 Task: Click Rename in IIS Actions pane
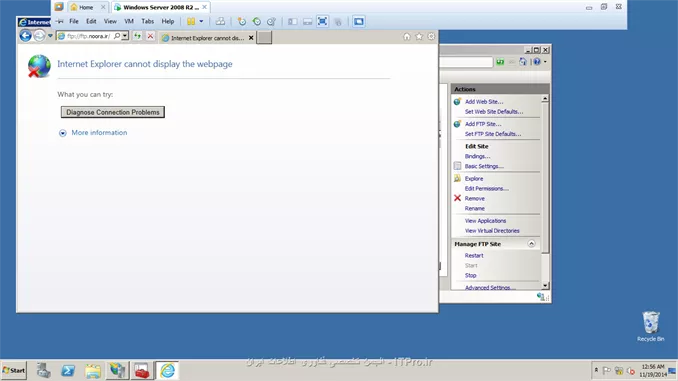pyautogui.click(x=474, y=208)
